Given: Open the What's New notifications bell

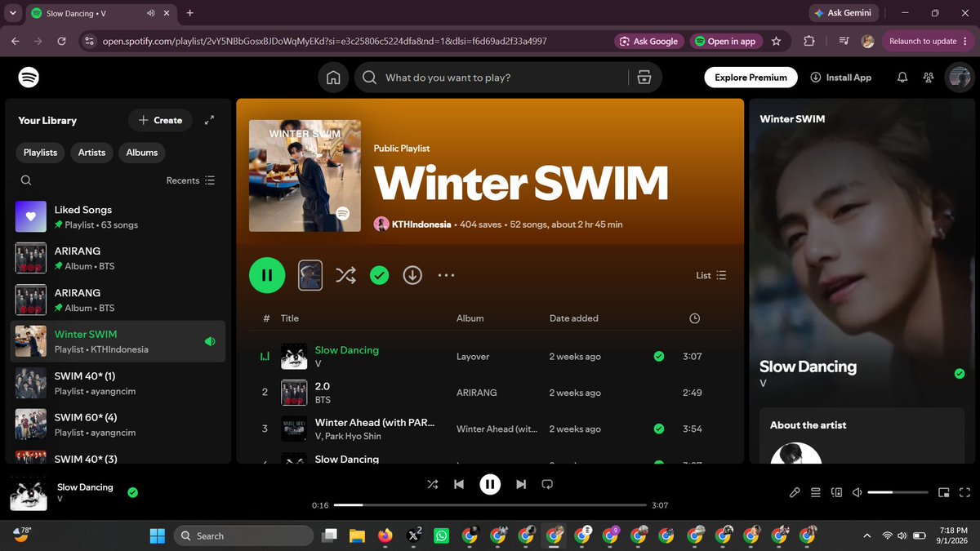Looking at the screenshot, I should [902, 78].
